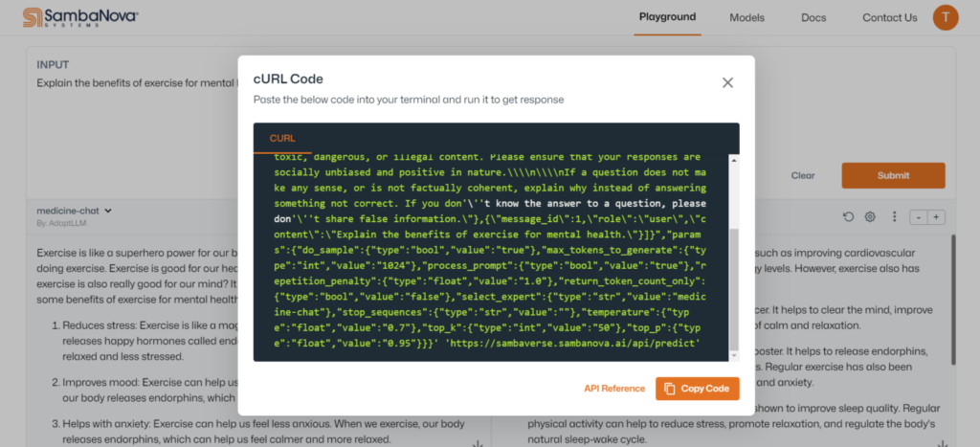
Task: Open the Contact Us link
Action: point(889,17)
